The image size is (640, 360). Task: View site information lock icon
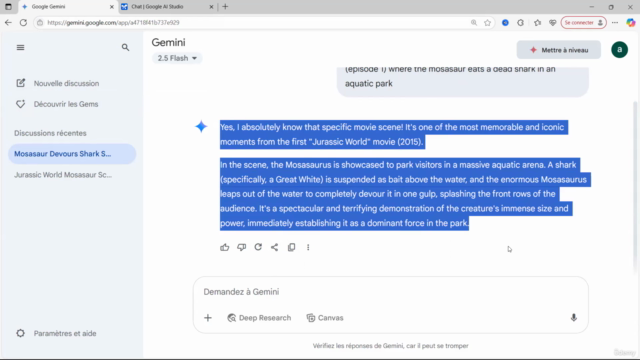(x=40, y=22)
